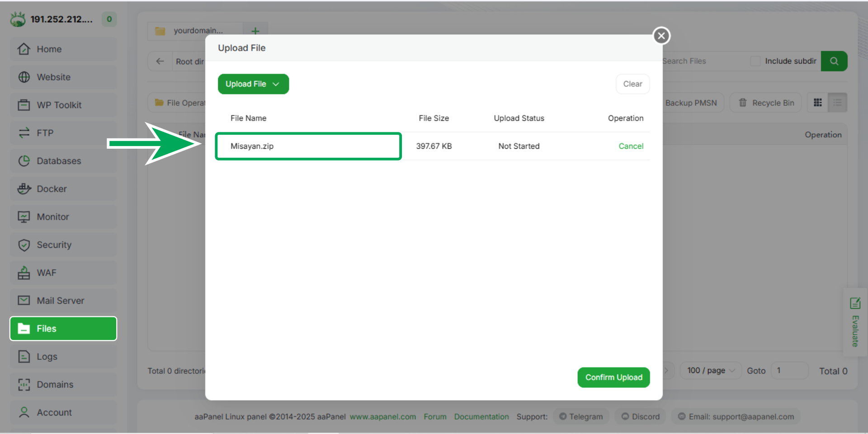Switch to grid view icon
868x434 pixels.
(818, 103)
